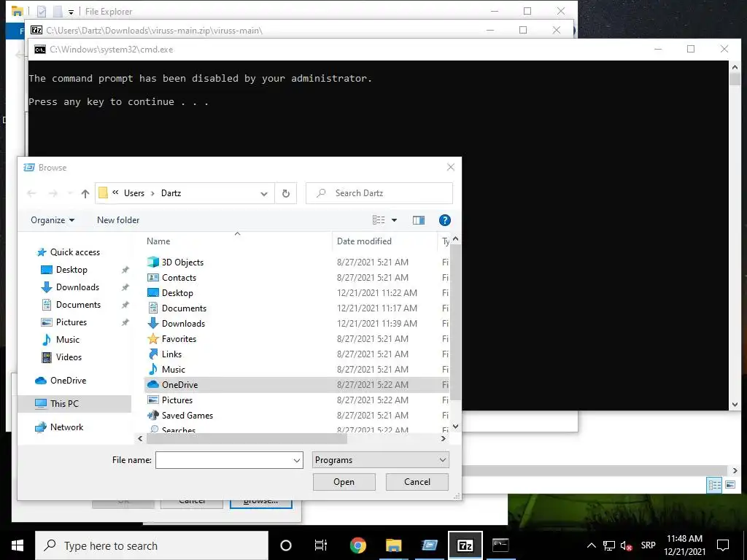Click the cmd.exe window vertical scrollbar down arrow
Image resolution: width=747 pixels, height=560 pixels.
[x=735, y=404]
